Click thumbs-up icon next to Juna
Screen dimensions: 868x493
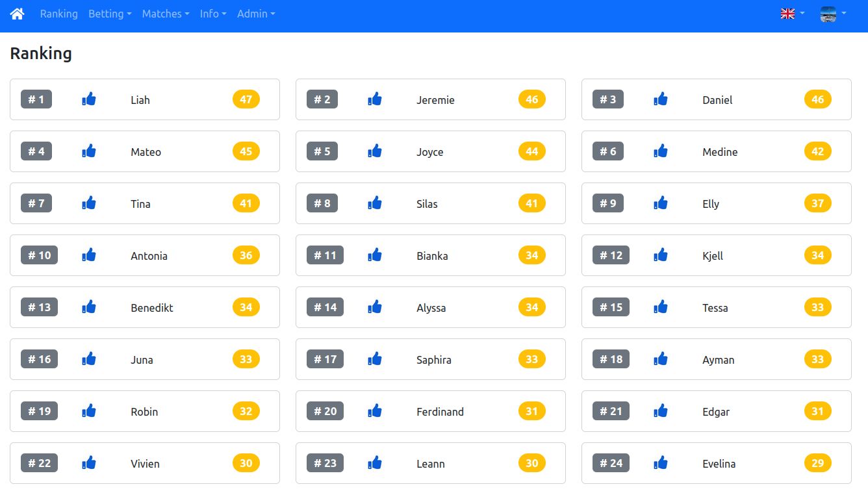(x=89, y=359)
